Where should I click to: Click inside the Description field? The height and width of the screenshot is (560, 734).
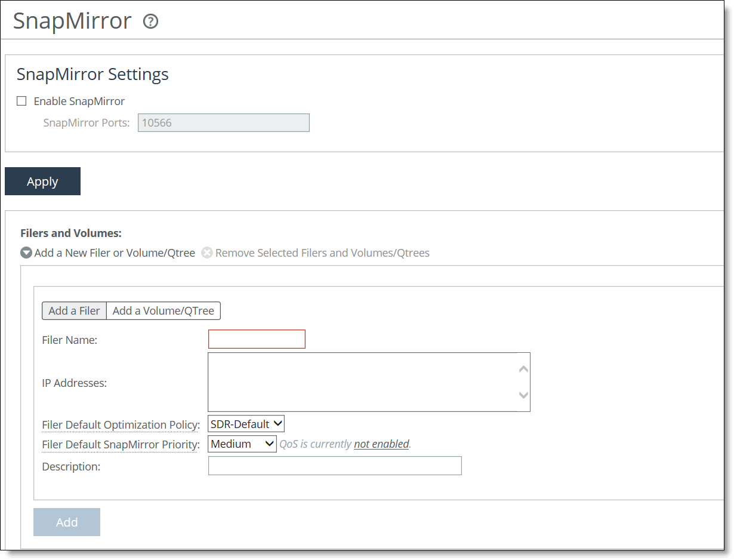click(334, 466)
